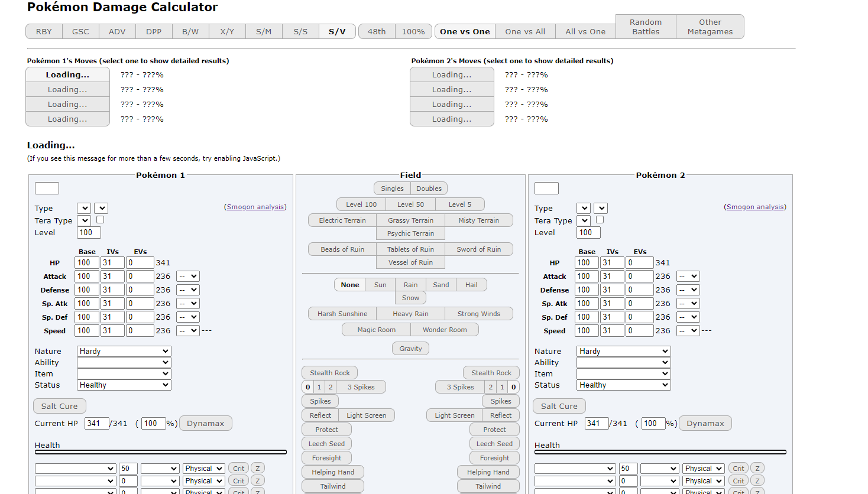Screen dimensions: 868x494
Task: Click Pokémon 2 Current HP field
Action: click(x=596, y=423)
